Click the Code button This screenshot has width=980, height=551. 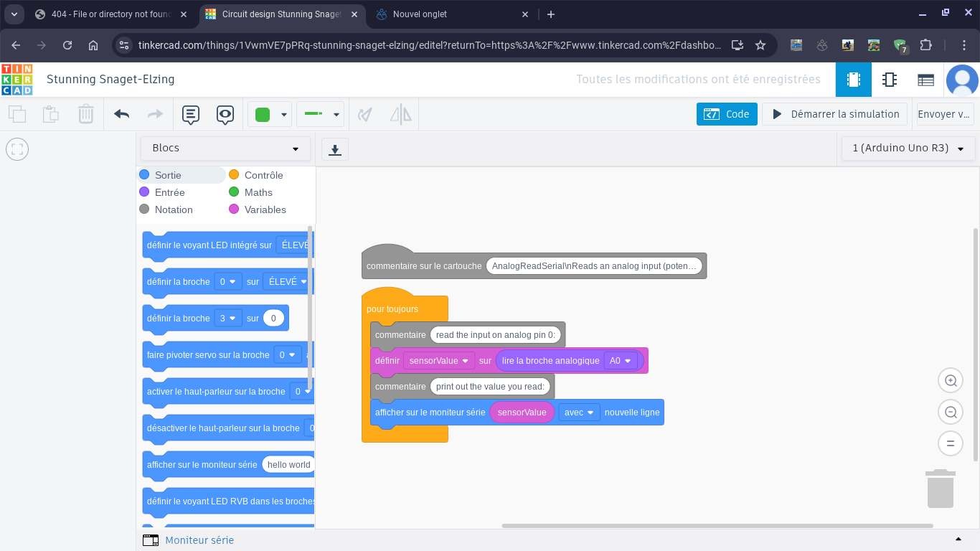(727, 114)
